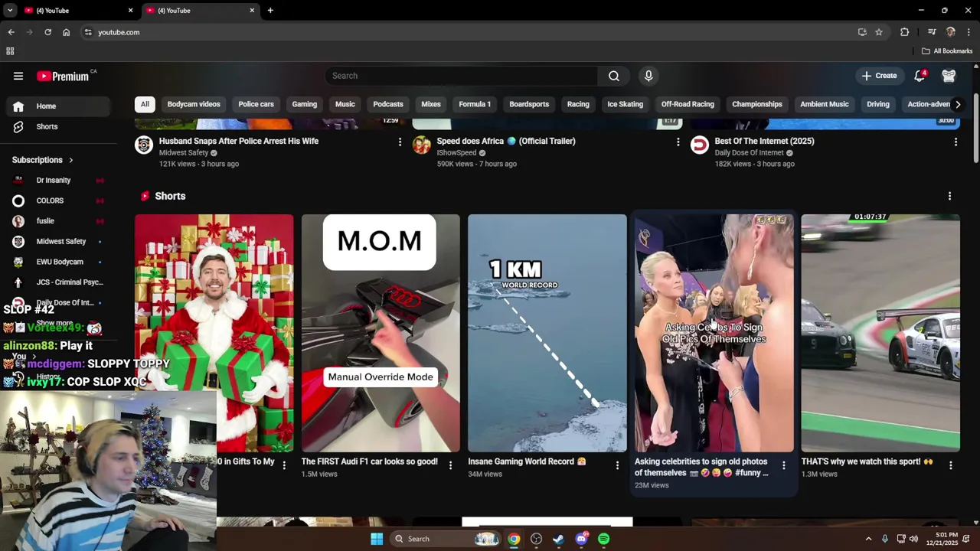Select the All filter chip

click(145, 104)
